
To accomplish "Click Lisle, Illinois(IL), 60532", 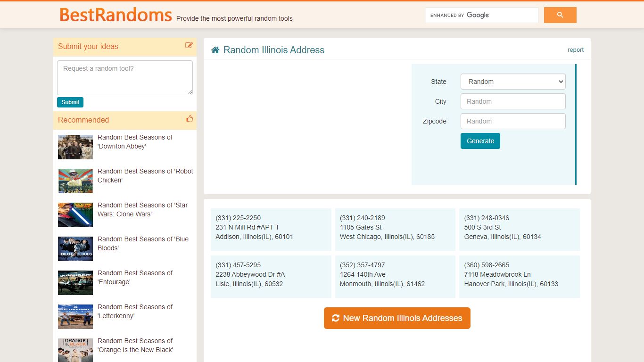I will tap(249, 284).
